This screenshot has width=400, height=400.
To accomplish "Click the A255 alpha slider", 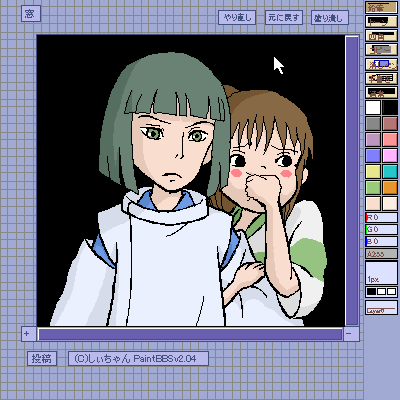I will coord(381,254).
